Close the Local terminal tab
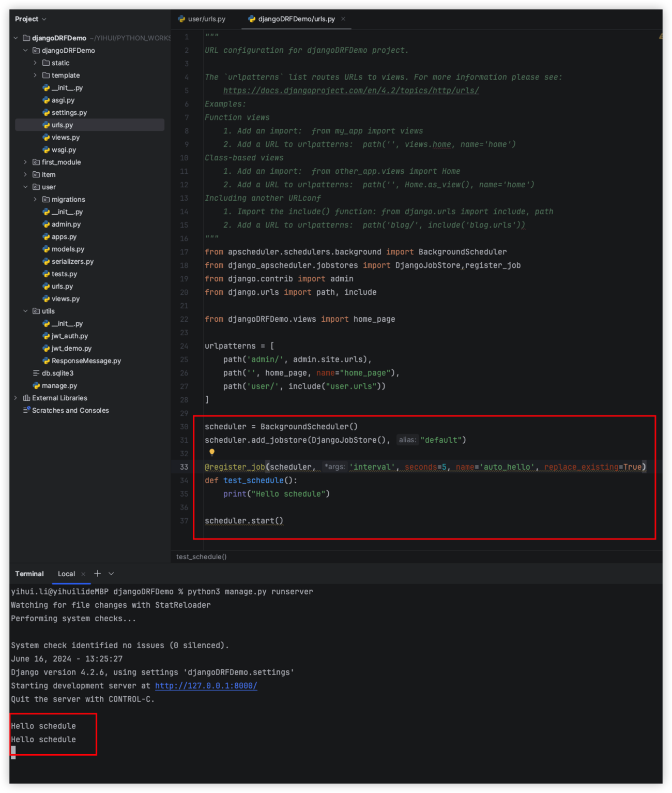Screen dimensions: 672x793 point(83,574)
